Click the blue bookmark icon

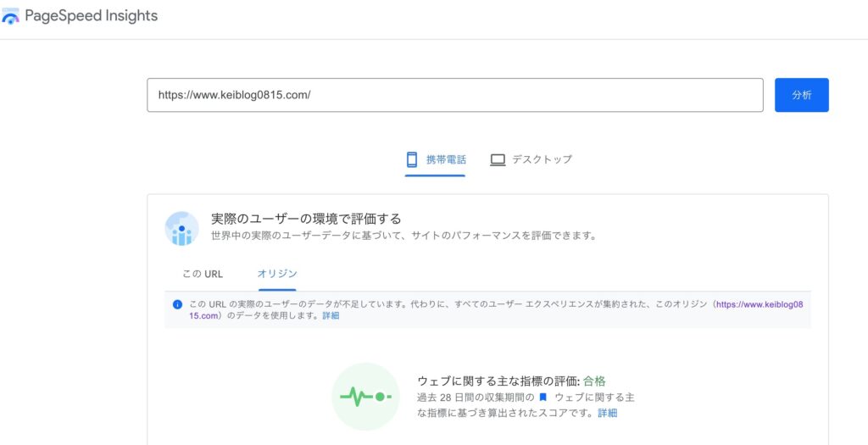point(543,398)
